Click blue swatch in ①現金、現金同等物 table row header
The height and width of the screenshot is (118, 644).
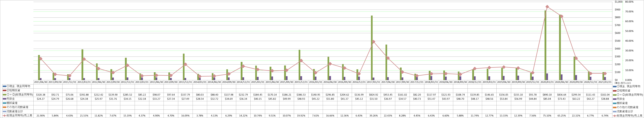[x=5, y=86]
